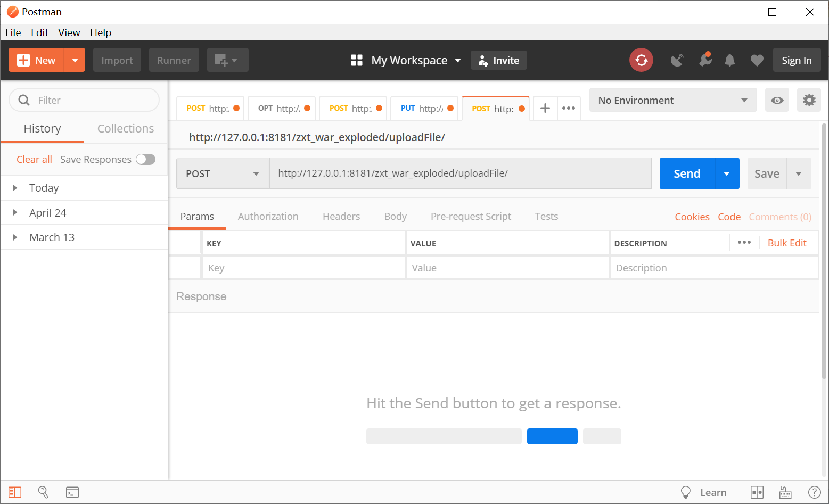Open the Postman Console icon
829x504 pixels.
pos(72,492)
